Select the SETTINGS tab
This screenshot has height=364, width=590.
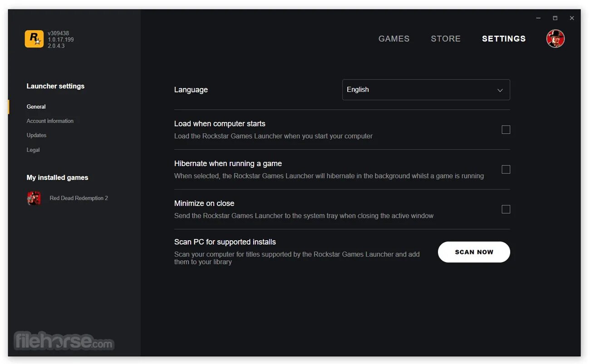coord(504,39)
